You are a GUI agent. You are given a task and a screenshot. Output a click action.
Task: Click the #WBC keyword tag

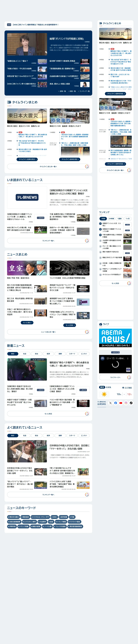tap(54, 517)
